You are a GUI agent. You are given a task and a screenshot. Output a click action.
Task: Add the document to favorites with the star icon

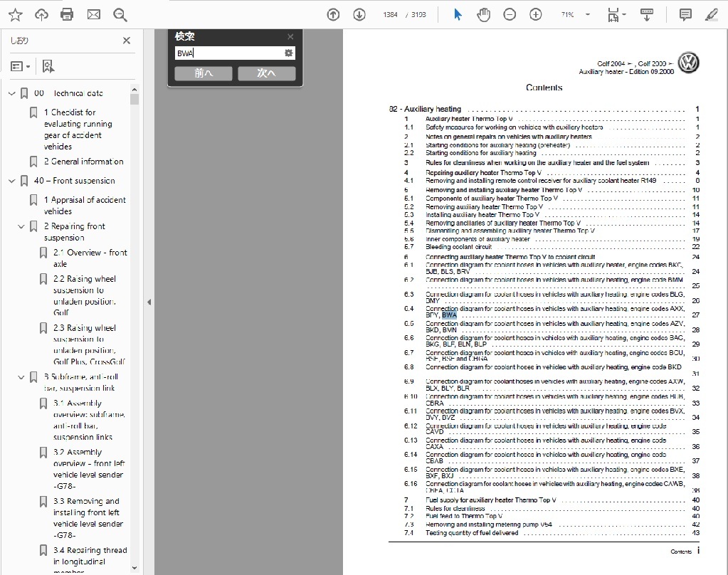coord(16,15)
